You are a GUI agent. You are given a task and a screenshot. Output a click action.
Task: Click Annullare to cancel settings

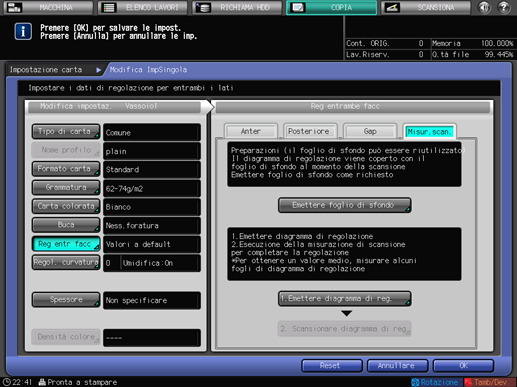[x=397, y=366]
